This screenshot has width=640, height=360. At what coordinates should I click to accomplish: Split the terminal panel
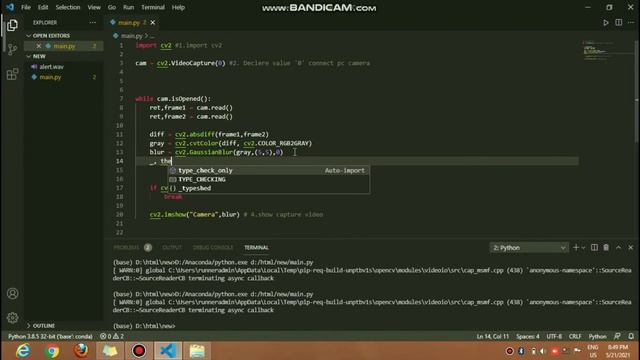[594, 247]
